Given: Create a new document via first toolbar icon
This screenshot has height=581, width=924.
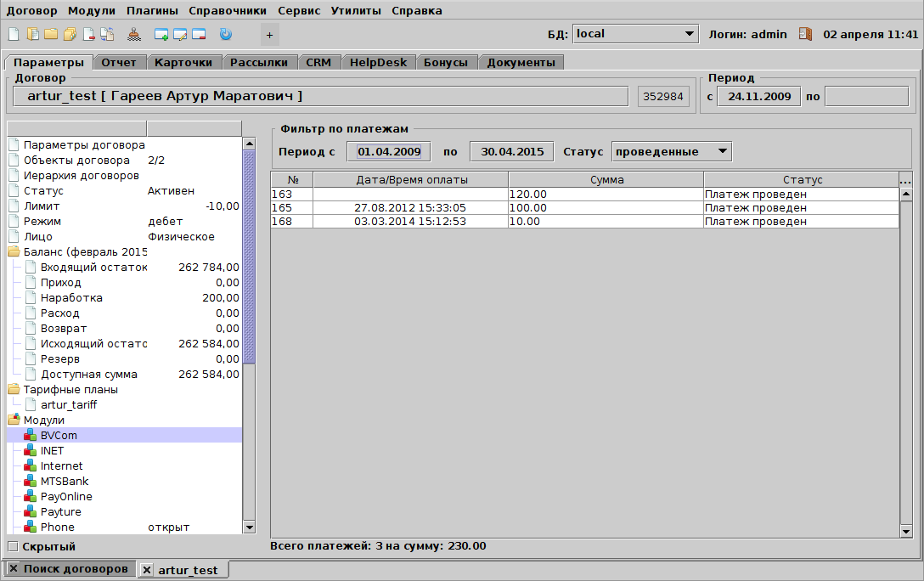Looking at the screenshot, I should [x=13, y=34].
